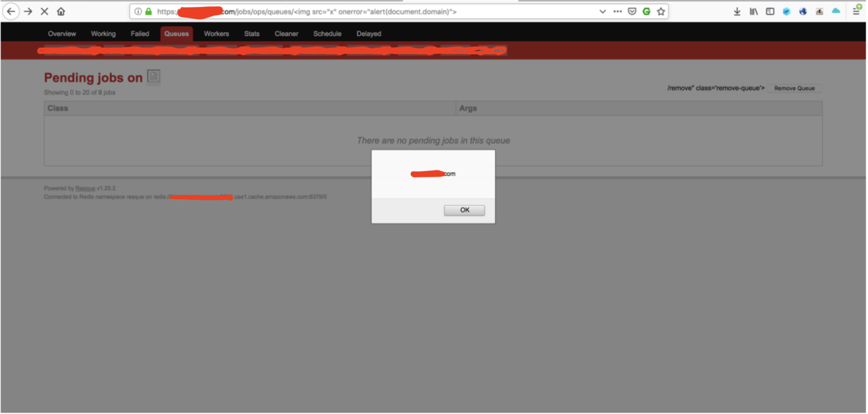The image size is (868, 414).
Task: Expand the address bar history dropdown chevron
Action: (x=603, y=12)
